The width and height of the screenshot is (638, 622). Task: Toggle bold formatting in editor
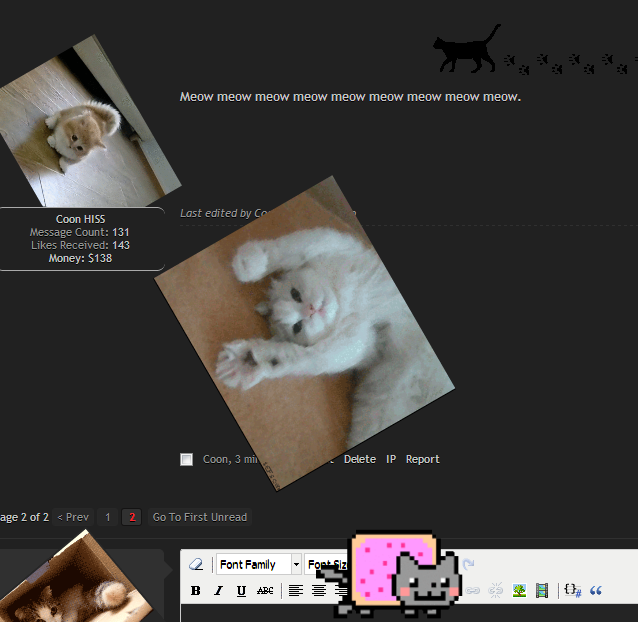click(x=195, y=591)
